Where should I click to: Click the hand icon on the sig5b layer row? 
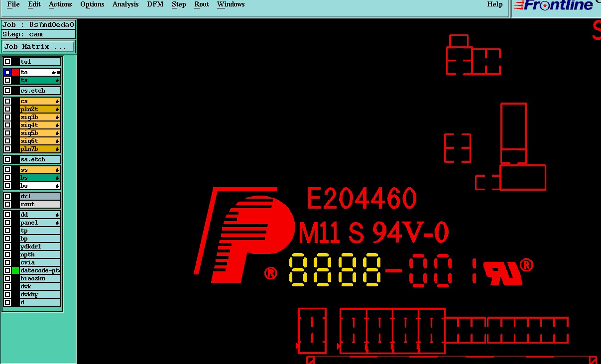click(x=57, y=133)
